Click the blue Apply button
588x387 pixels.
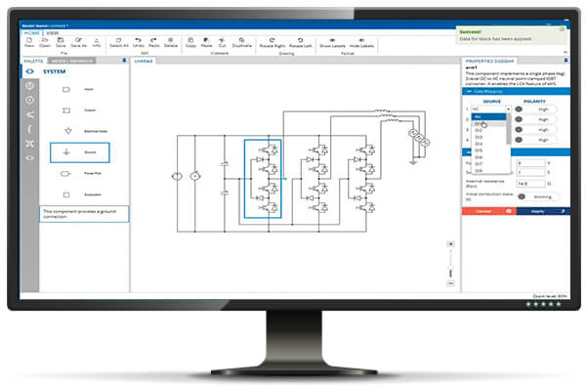(543, 211)
